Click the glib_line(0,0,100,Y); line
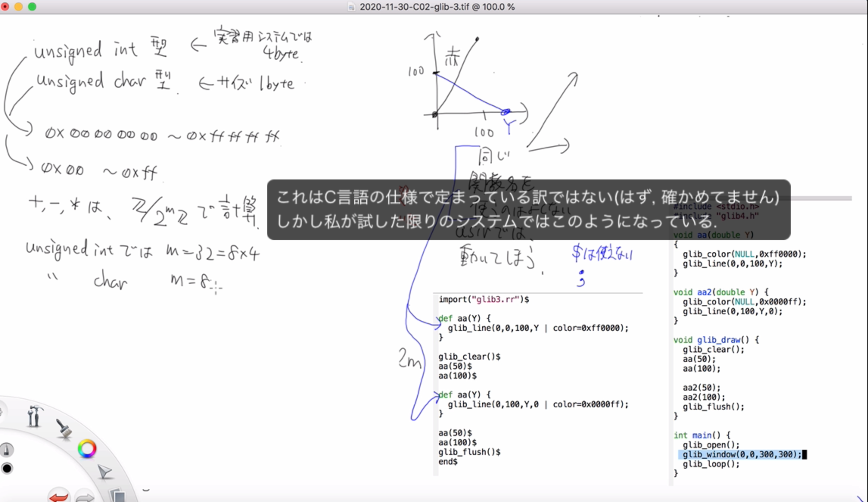This screenshot has width=868, height=502. coord(733,263)
